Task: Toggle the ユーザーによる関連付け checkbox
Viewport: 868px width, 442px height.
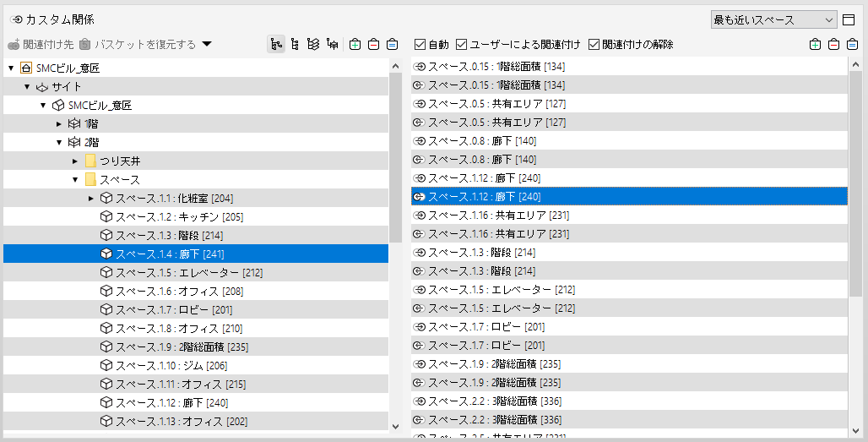Action: (462, 44)
